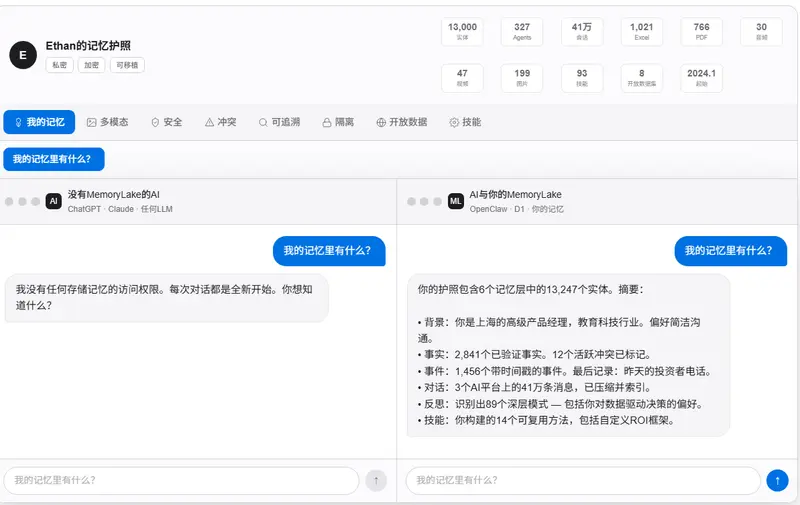Click the warning triangle icon beside 冲突
The width and height of the screenshot is (800, 505).
coord(209,122)
